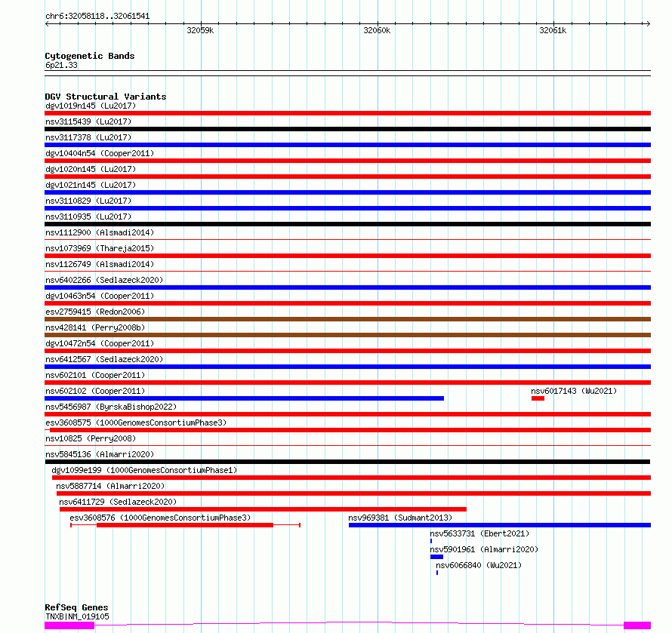Click the red esv3608576 variant bar

tap(185, 526)
